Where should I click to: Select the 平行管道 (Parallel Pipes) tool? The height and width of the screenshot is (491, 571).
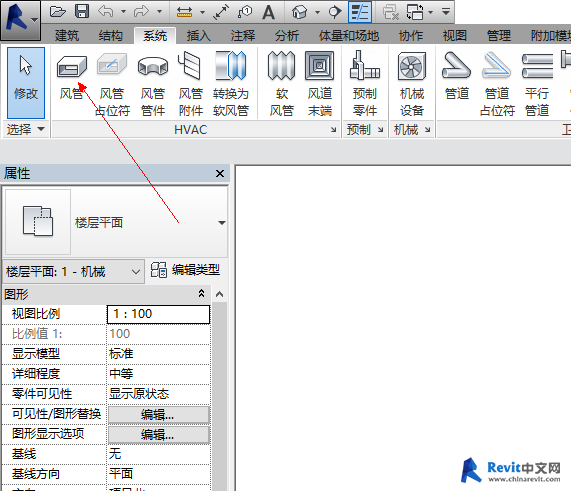tap(537, 84)
